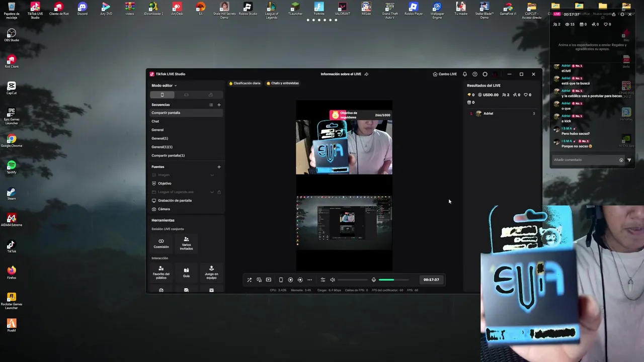Open the Varios invitados tool
This screenshot has width=644, height=362.
(x=186, y=243)
